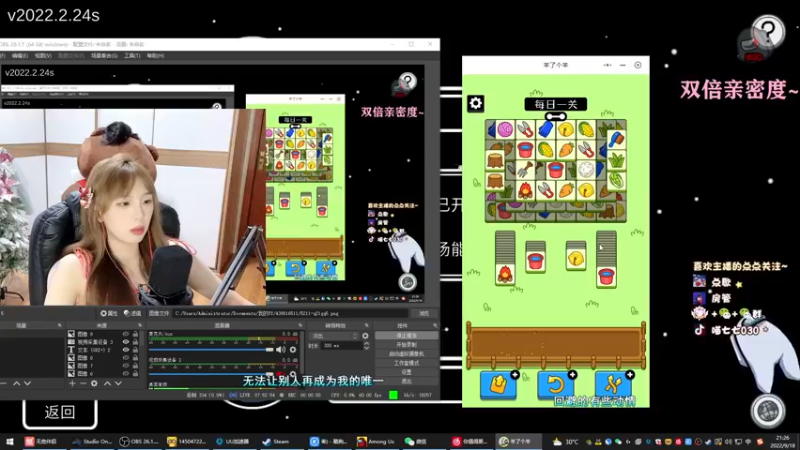The image size is (800, 450).
Task: Toggle visibility of 图像 9 source
Action: [x=126, y=334]
